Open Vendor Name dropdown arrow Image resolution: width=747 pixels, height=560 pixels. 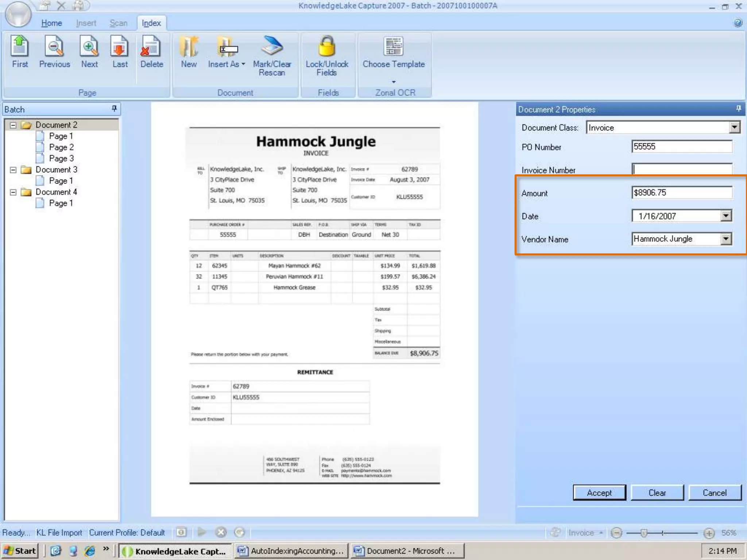point(726,239)
